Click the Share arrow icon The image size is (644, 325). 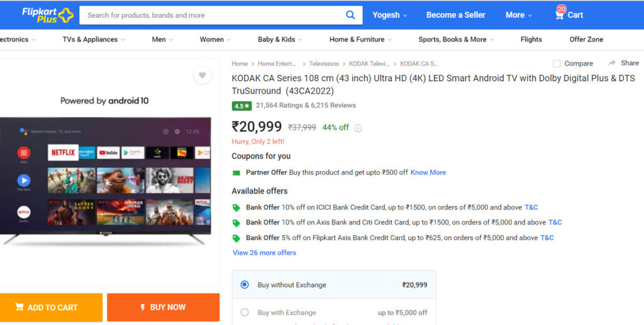[x=612, y=63]
